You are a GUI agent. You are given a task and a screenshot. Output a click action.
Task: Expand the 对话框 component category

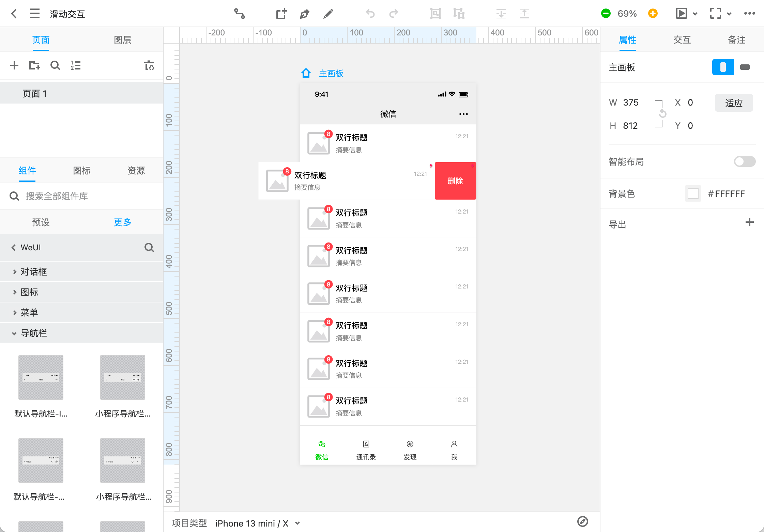pos(33,271)
